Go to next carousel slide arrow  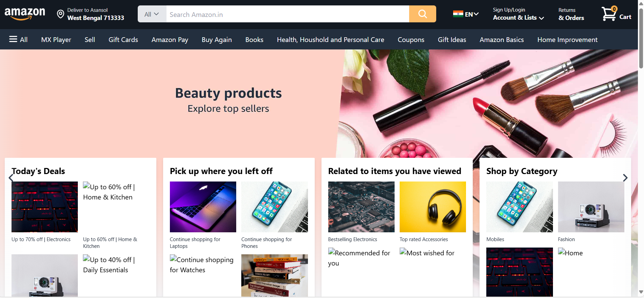[x=625, y=178]
